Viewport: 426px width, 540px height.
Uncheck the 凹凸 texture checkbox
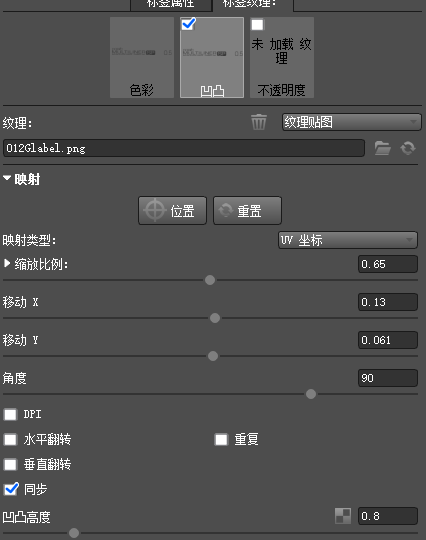point(188,24)
